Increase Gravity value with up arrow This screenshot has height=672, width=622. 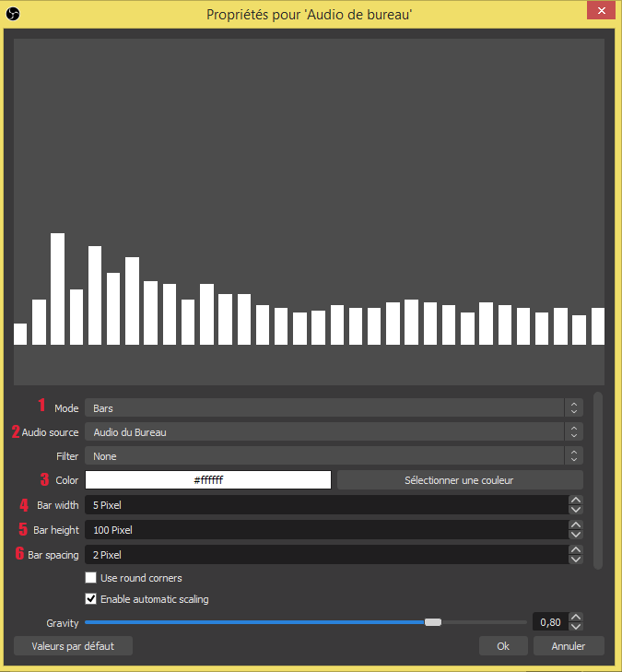tap(576, 618)
